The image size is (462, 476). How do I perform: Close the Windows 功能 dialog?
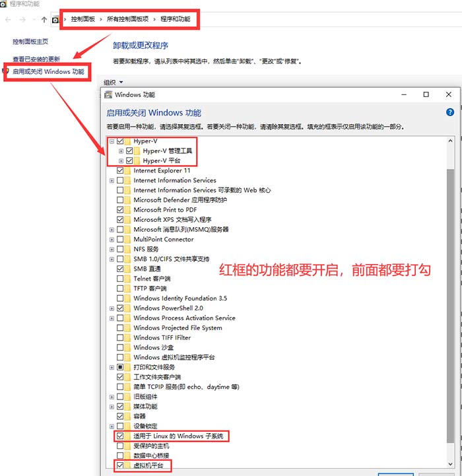pyautogui.click(x=449, y=94)
